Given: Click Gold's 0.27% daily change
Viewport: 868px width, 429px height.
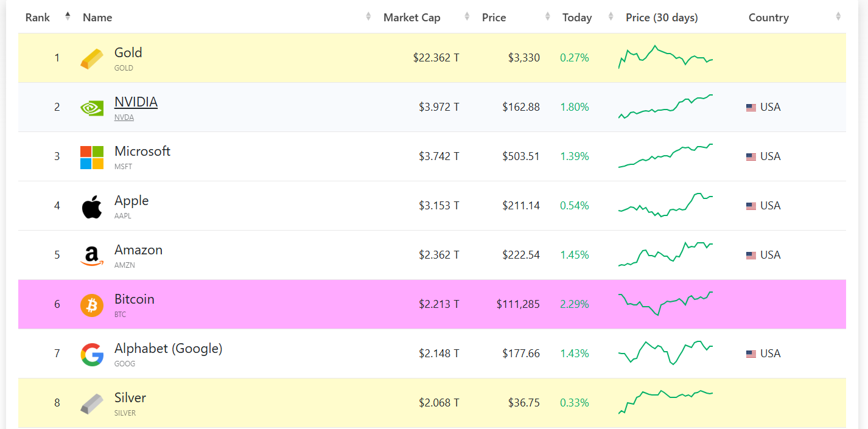Looking at the screenshot, I should 575,58.
